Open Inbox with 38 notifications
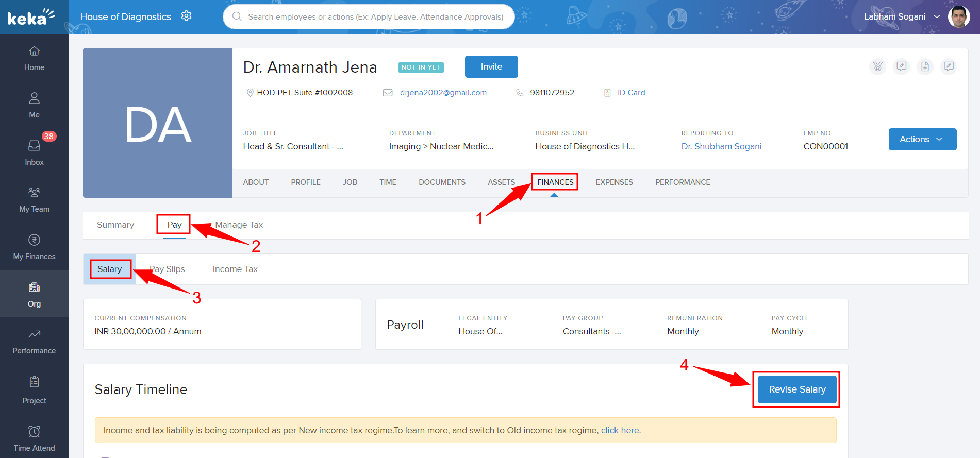 [34, 152]
